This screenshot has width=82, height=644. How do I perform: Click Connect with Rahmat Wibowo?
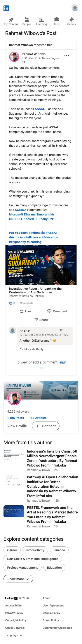coord(46,426)
